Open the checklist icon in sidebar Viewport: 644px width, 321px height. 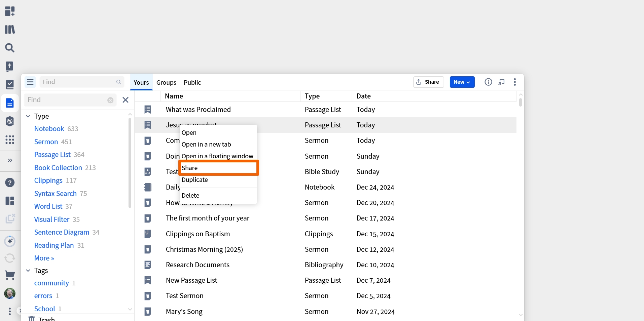(10, 85)
